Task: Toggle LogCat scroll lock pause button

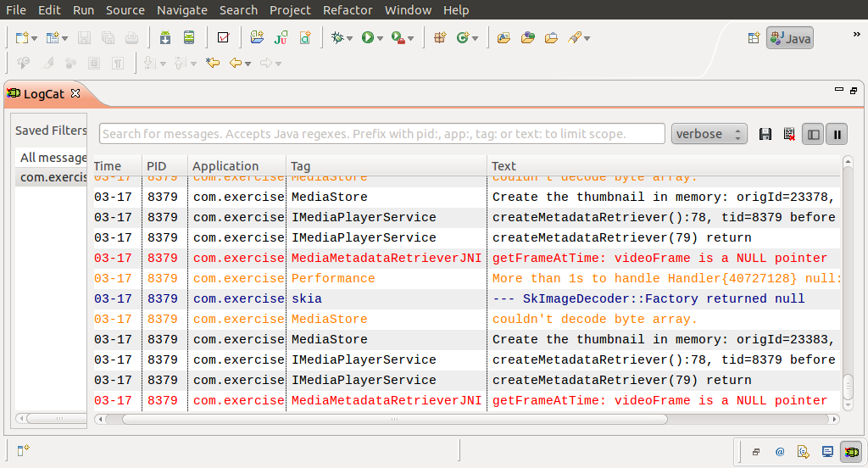Action: click(x=837, y=134)
